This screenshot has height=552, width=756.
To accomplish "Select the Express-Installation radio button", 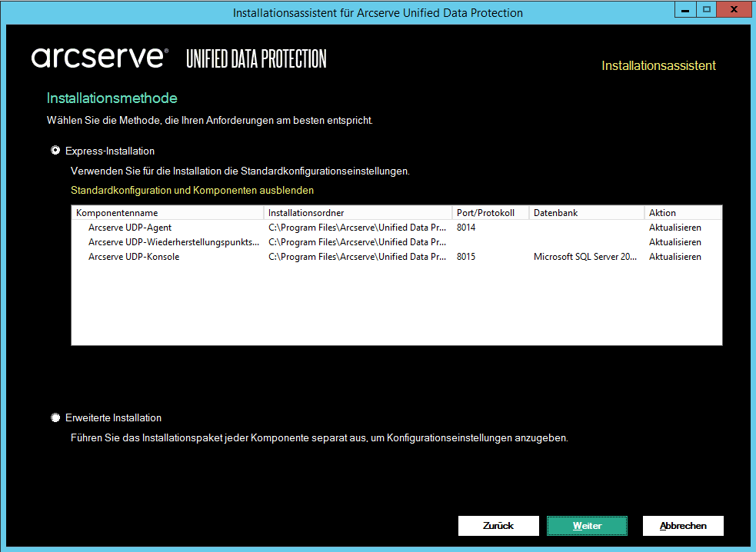I will pyautogui.click(x=55, y=151).
